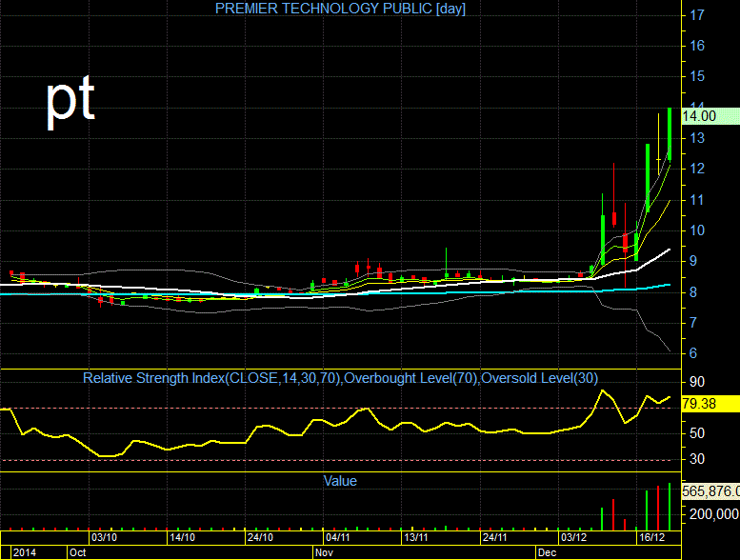Click the tallest green volume bar on the right

tap(670, 507)
